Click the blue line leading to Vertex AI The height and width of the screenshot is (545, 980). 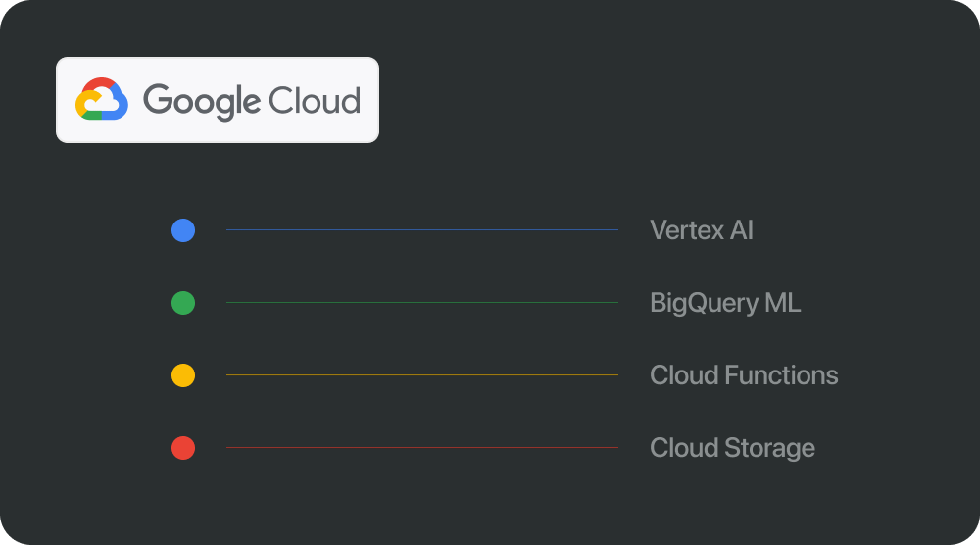tap(421, 230)
